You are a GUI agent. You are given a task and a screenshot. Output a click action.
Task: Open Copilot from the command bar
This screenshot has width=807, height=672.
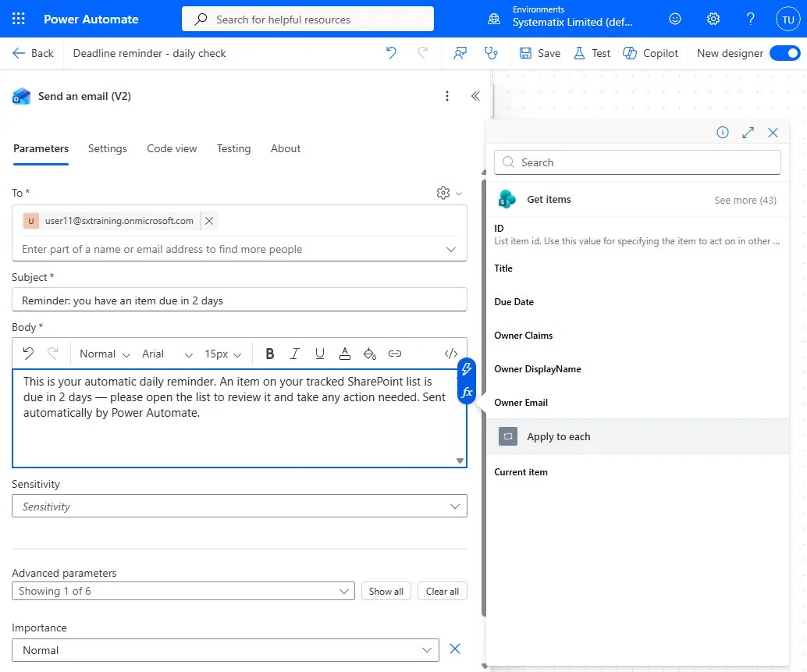point(651,53)
